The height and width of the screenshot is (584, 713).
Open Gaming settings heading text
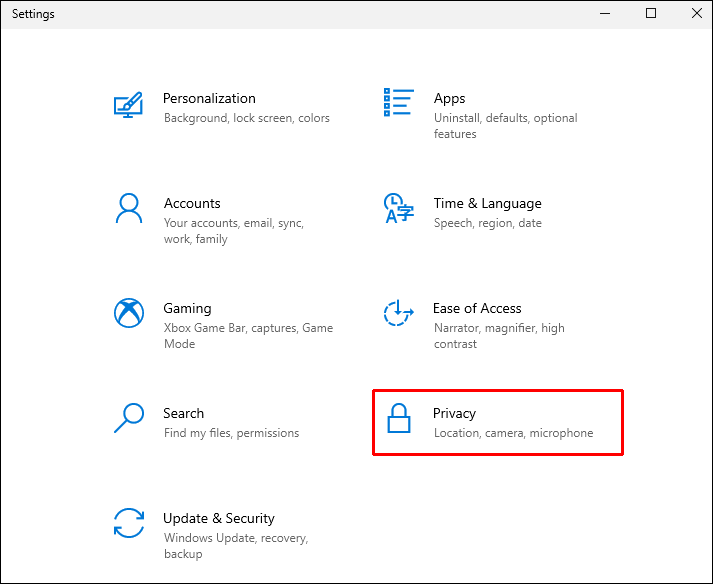pyautogui.click(x=187, y=308)
